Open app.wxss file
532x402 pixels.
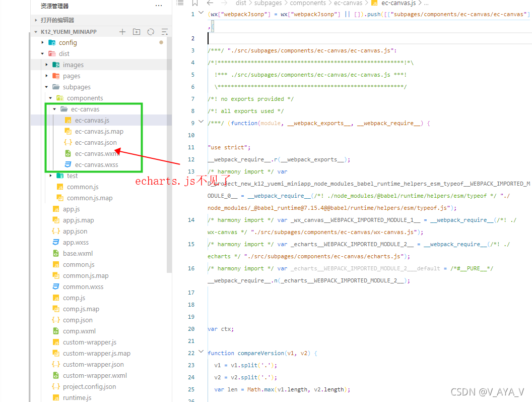point(76,242)
